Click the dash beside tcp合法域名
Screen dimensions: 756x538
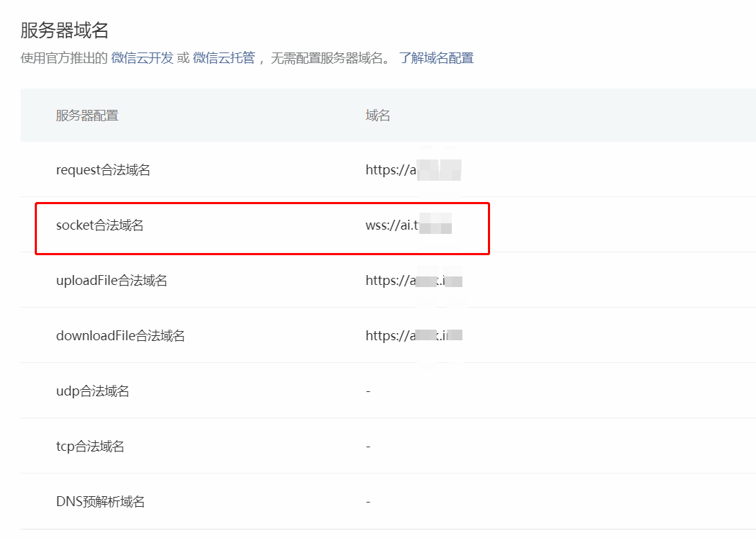pyautogui.click(x=367, y=446)
